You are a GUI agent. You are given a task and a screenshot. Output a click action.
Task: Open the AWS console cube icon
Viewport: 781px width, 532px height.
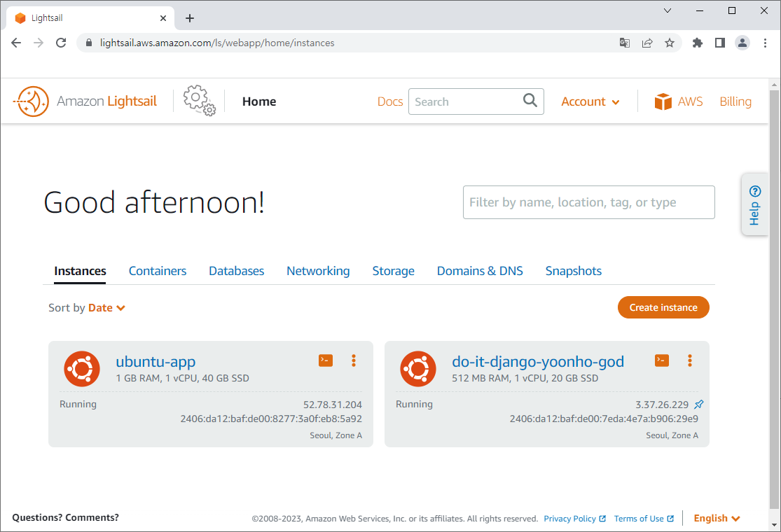coord(663,101)
